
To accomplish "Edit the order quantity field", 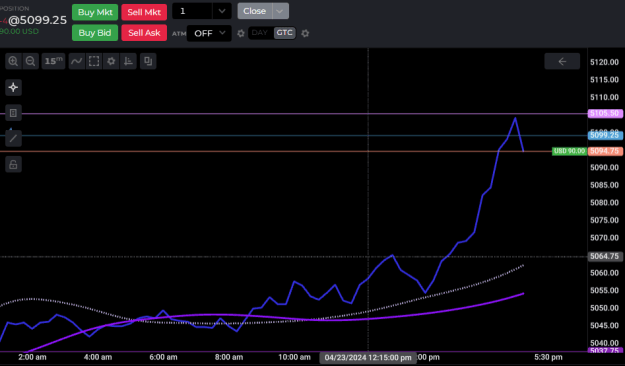I will (192, 11).
